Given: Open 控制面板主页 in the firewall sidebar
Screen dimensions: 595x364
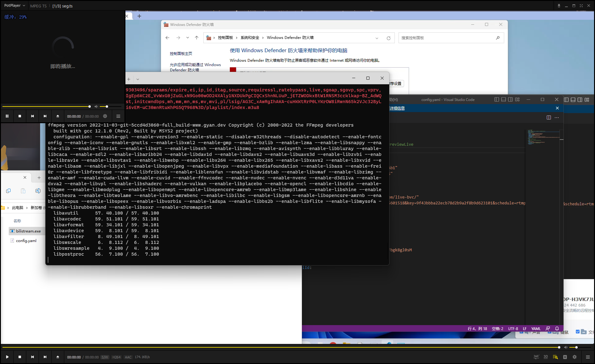Looking at the screenshot, I should (181, 53).
